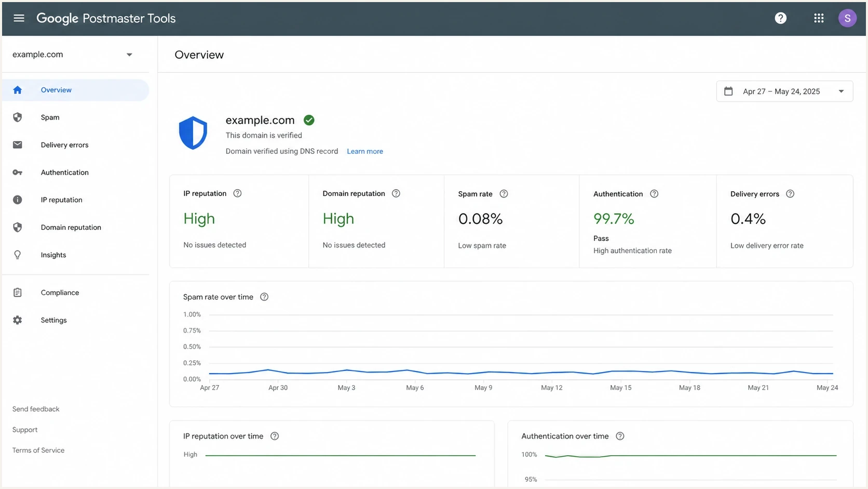Click the Overview page heading
The width and height of the screenshot is (868, 489).
(x=199, y=55)
